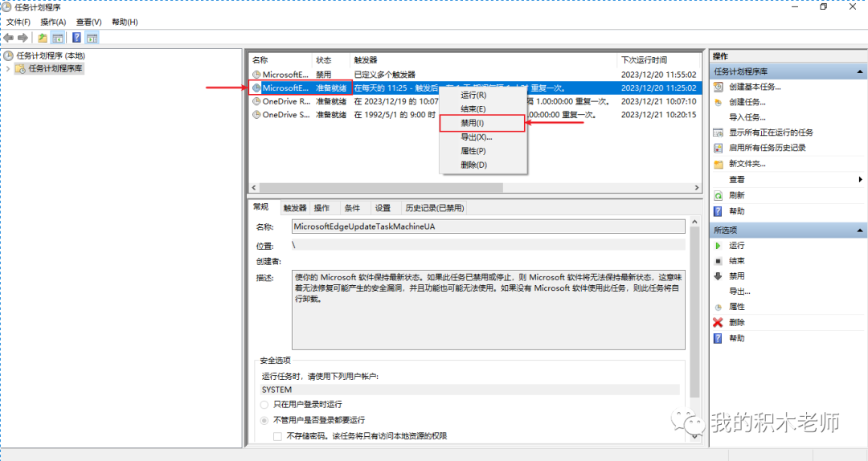Image resolution: width=868 pixels, height=461 pixels.
Task: Click 帮助 icon under 任务计划程序库 section
Action: pos(718,211)
